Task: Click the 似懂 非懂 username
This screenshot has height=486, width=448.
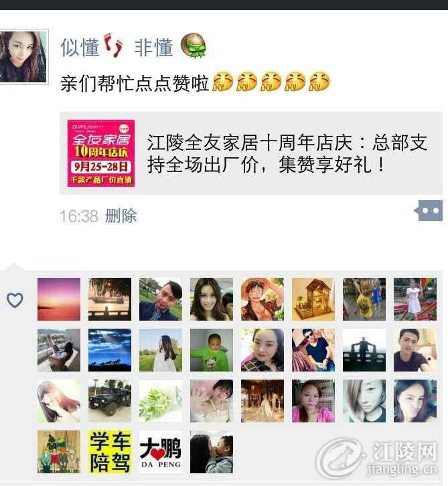Action: pos(134,48)
